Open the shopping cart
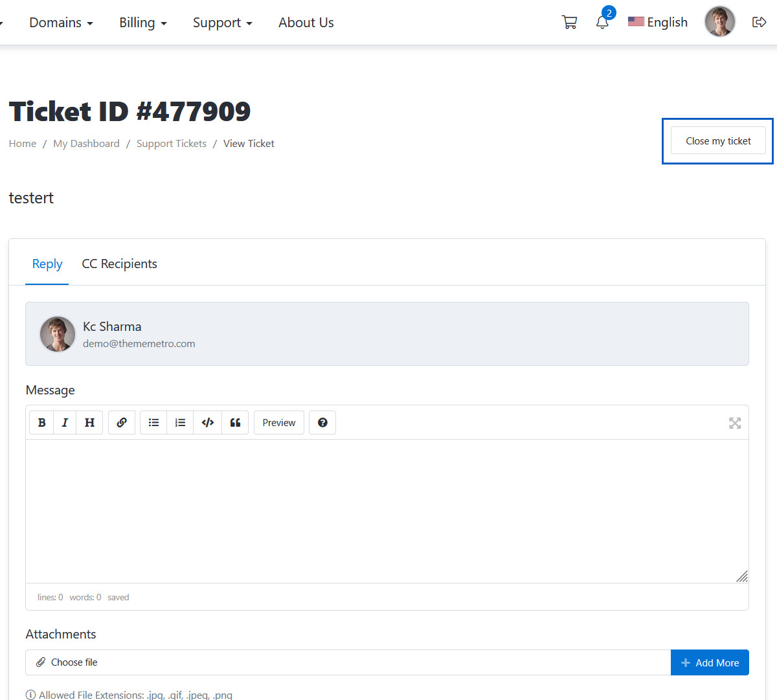This screenshot has height=700, width=777. [569, 23]
